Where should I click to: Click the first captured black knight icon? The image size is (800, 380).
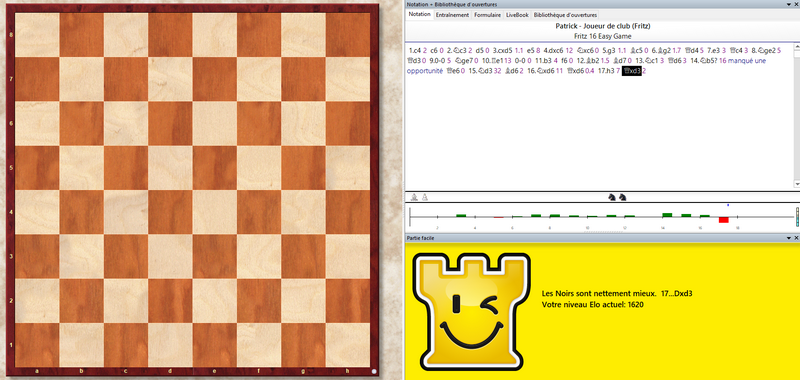click(612, 197)
